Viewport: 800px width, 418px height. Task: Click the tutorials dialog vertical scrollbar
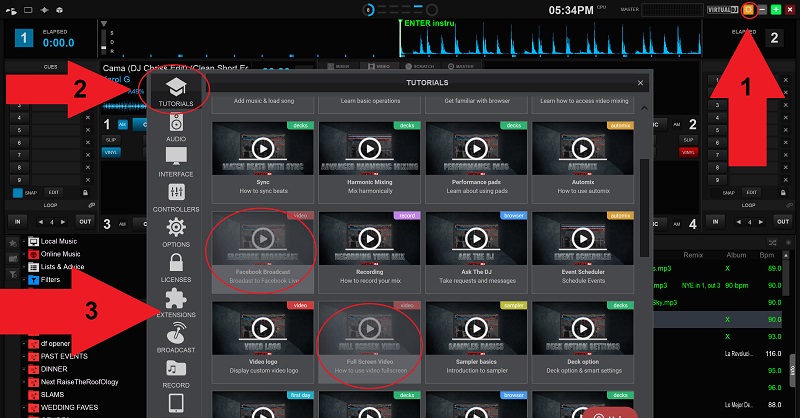click(644, 207)
